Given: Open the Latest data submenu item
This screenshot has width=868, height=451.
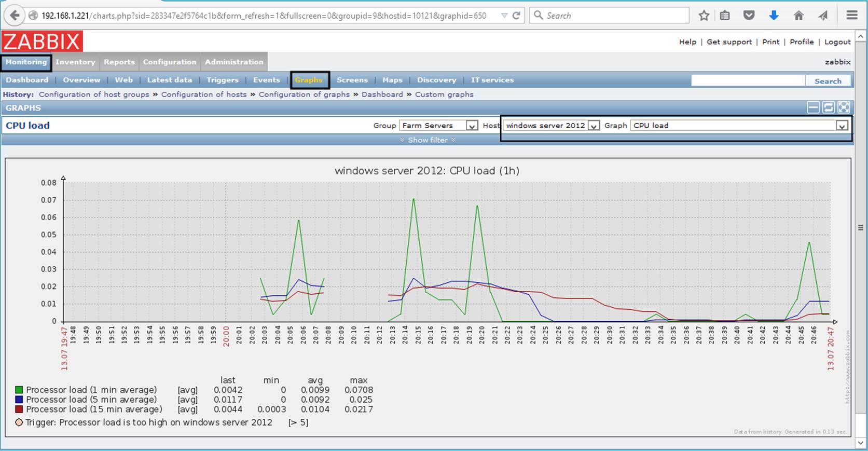Looking at the screenshot, I should tap(169, 80).
